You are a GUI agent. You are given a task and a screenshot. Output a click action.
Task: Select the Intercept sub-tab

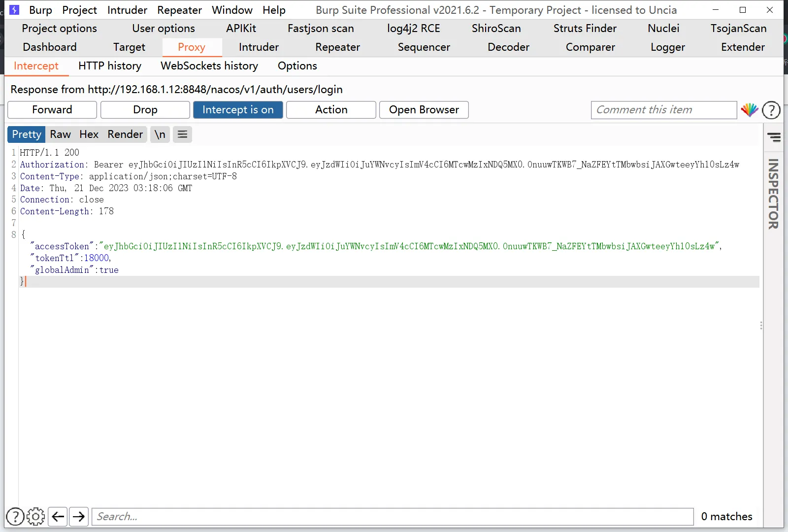[36, 66]
